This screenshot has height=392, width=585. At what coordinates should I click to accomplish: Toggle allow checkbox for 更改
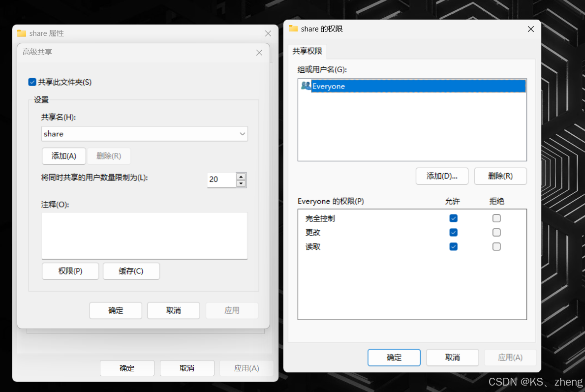coord(453,232)
